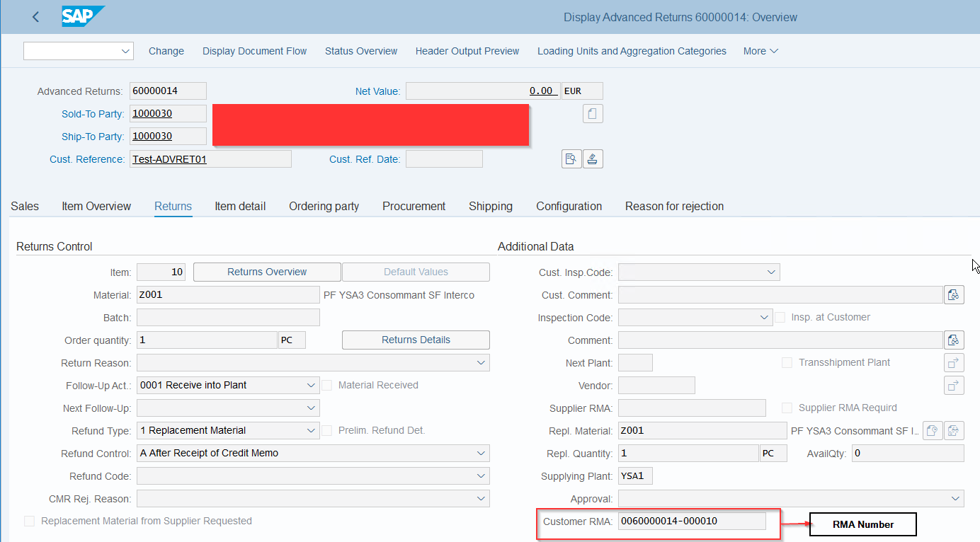The width and height of the screenshot is (980, 542).
Task: Open Display Document Flow
Action: point(254,51)
